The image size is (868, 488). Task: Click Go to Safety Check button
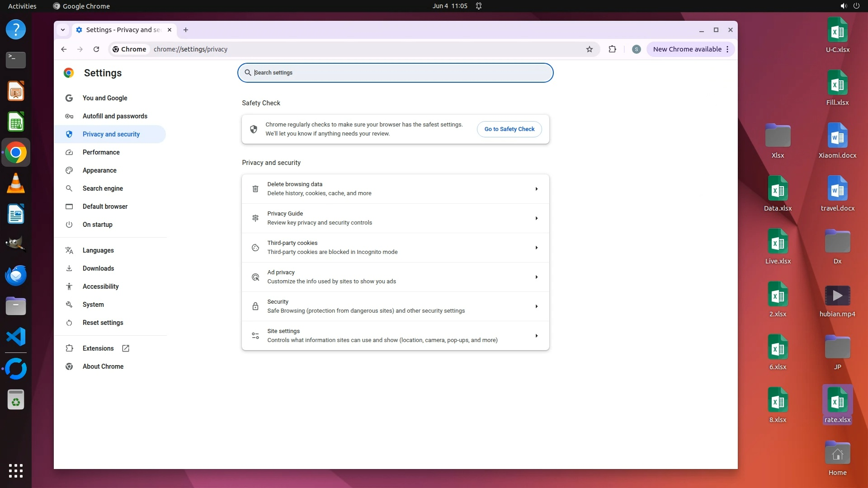pyautogui.click(x=509, y=129)
